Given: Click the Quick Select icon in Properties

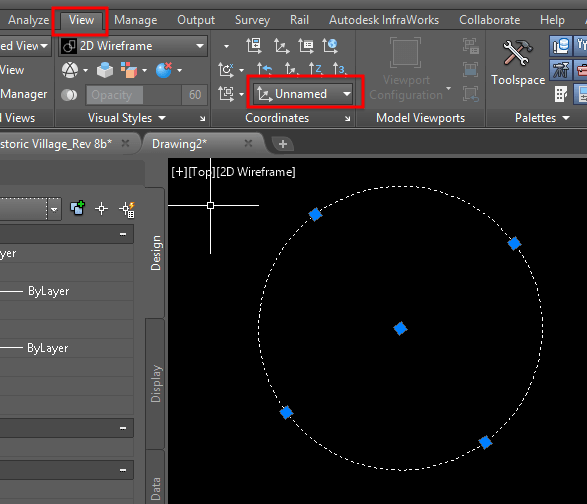Looking at the screenshot, I should coord(127,209).
